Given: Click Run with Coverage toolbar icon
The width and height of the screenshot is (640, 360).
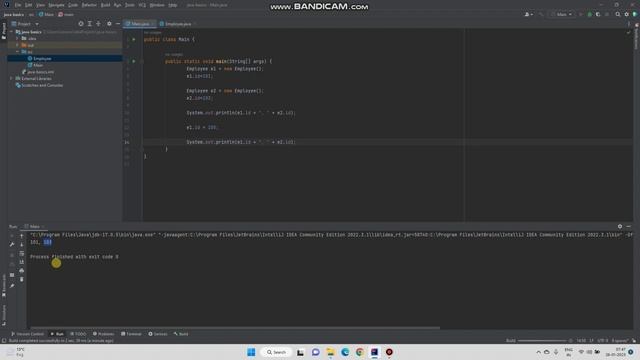Looking at the screenshot, I should pos(598,14).
